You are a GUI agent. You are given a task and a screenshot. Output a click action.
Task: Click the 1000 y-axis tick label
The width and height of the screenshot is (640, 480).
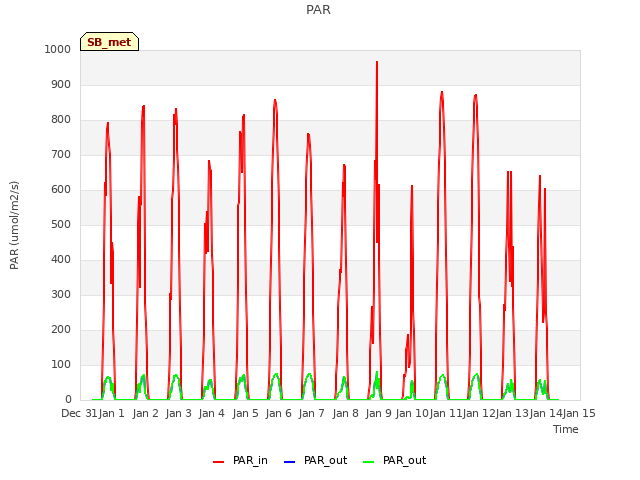click(x=58, y=49)
